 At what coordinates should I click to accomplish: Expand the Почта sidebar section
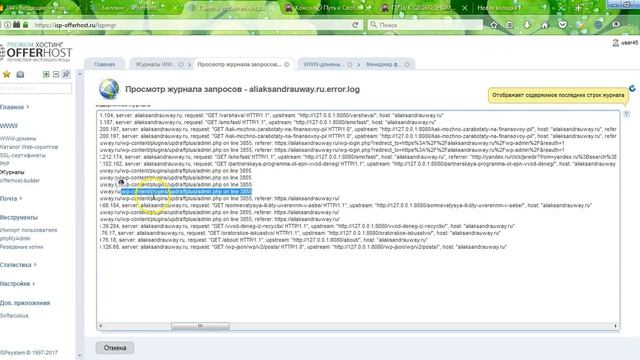pyautogui.click(x=11, y=198)
